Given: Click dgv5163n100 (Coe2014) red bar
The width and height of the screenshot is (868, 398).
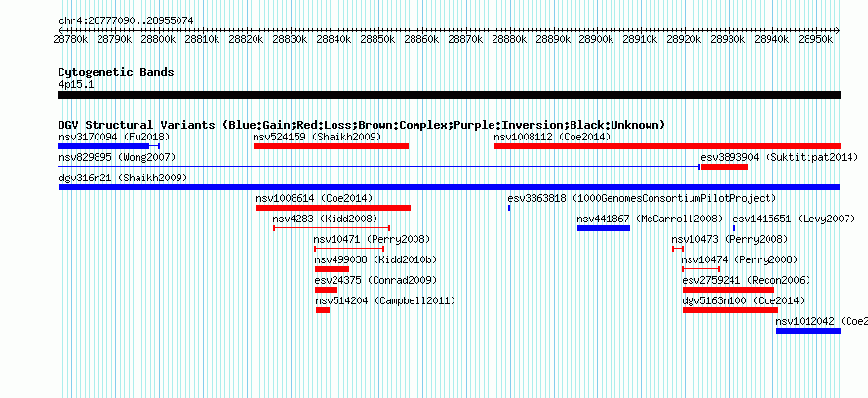Looking at the screenshot, I should click(730, 310).
